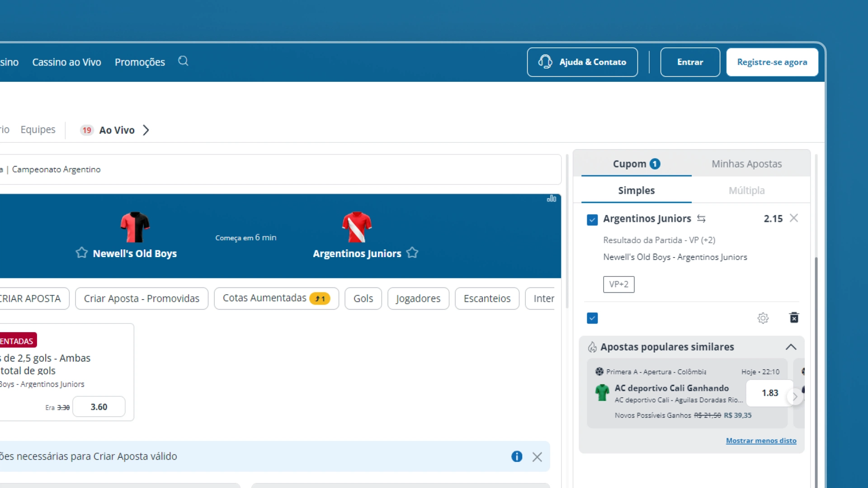Click swap arrows icon beside Argentinos Juniors

[701, 219]
